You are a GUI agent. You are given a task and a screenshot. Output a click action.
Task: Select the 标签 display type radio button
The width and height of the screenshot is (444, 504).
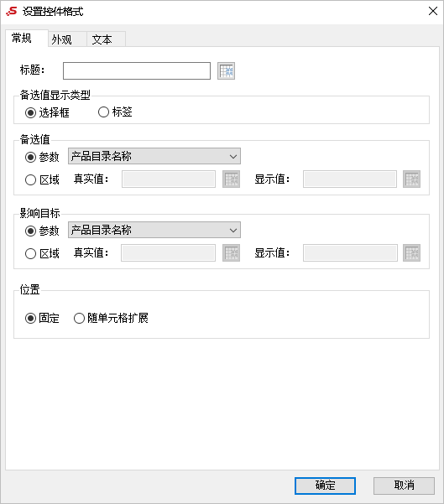point(103,112)
